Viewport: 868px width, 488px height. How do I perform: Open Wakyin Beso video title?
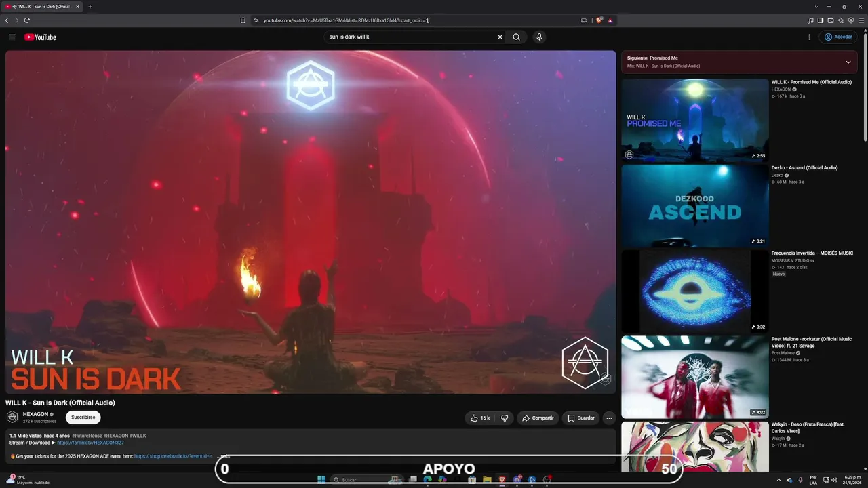(808, 428)
